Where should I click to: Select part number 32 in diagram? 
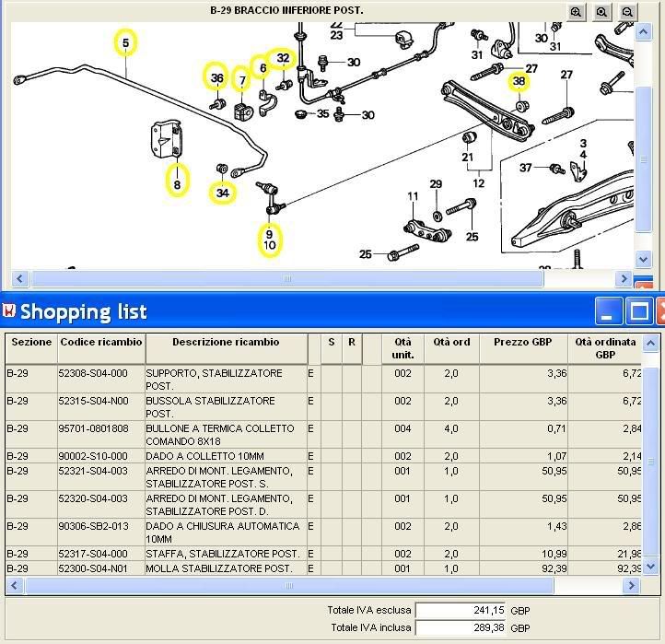(x=283, y=58)
